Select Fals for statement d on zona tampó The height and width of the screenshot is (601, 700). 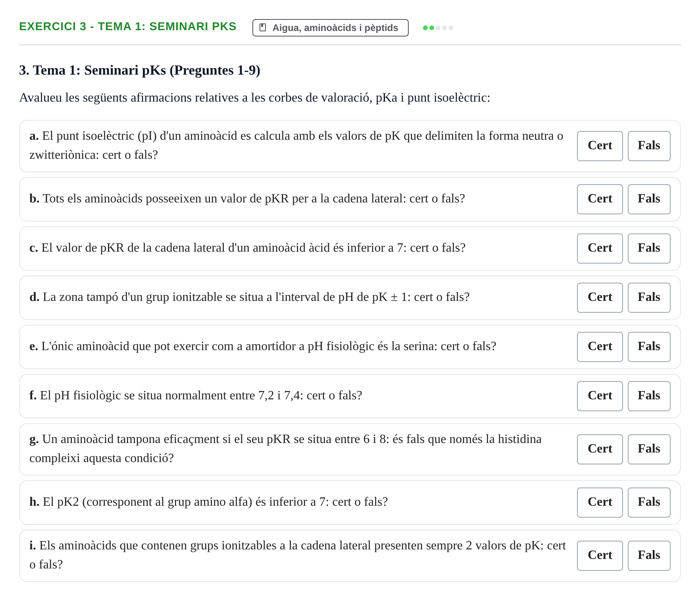649,297
